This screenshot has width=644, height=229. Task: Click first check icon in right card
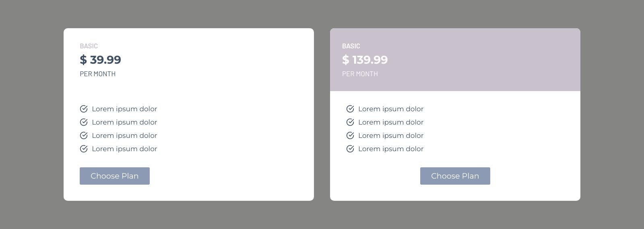point(350,109)
